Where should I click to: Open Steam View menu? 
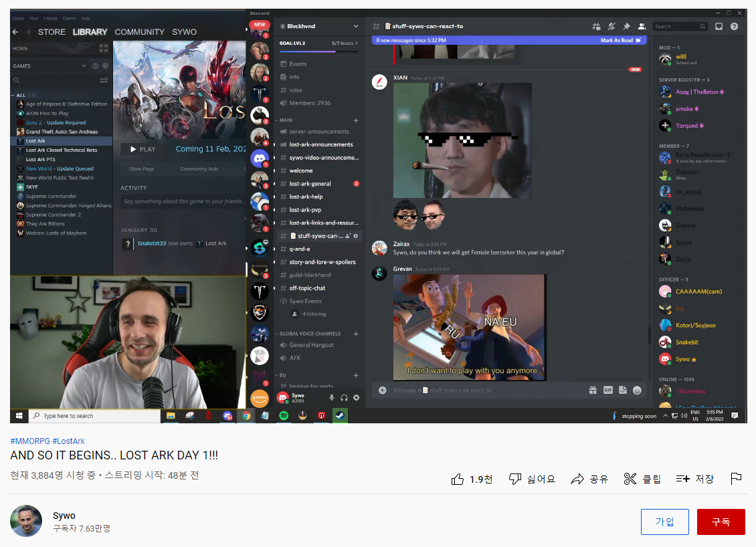[x=33, y=18]
